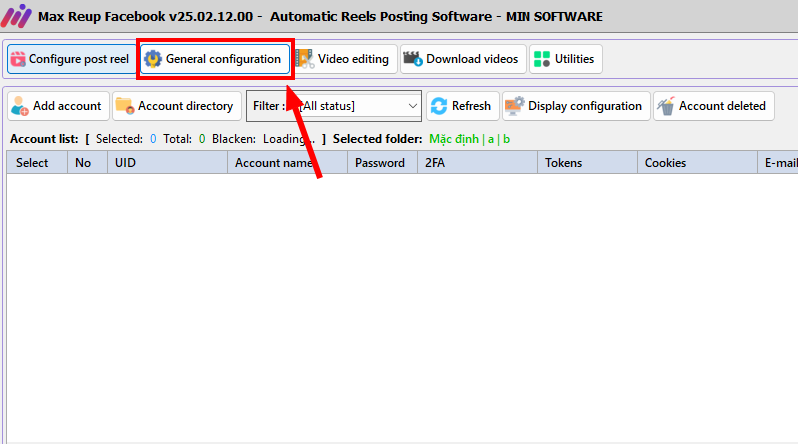Image resolution: width=798 pixels, height=444 pixels.
Task: Click the Select column header
Action: (37, 163)
